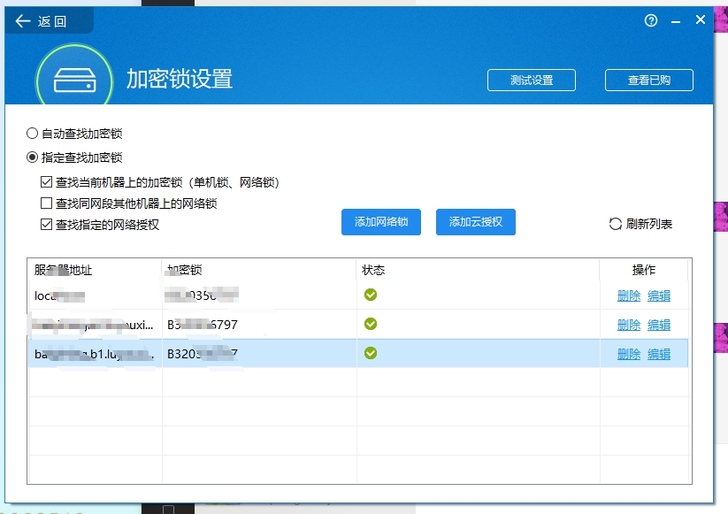Edit the loca... server row
This screenshot has height=514, width=728.
coord(659,296)
